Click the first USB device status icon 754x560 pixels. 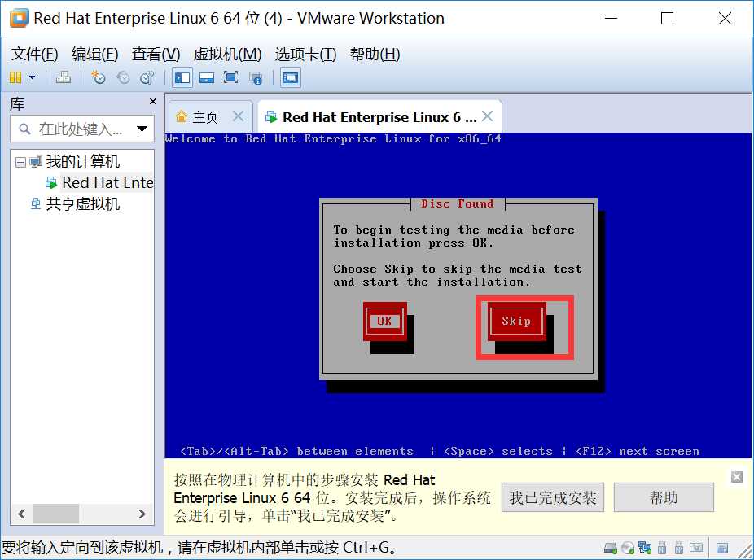click(x=662, y=548)
